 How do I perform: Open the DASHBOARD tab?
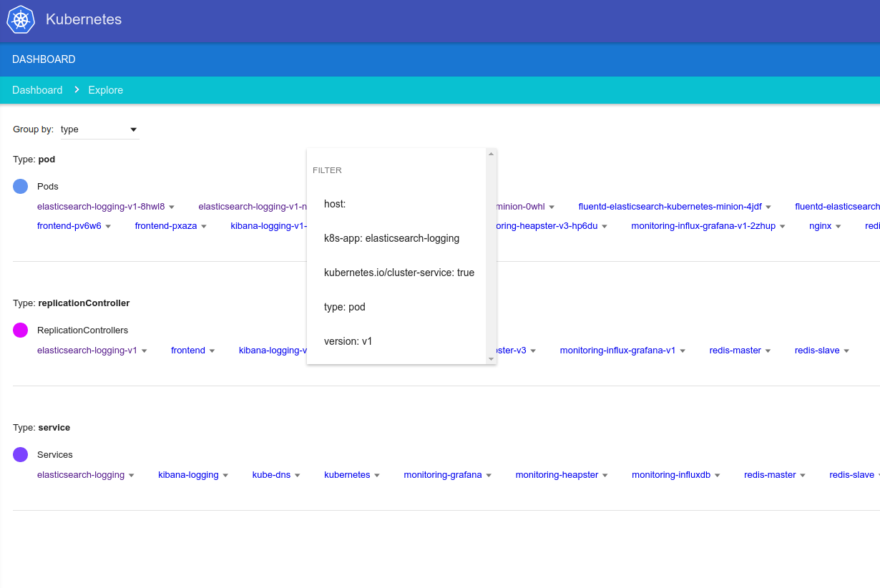(44, 59)
